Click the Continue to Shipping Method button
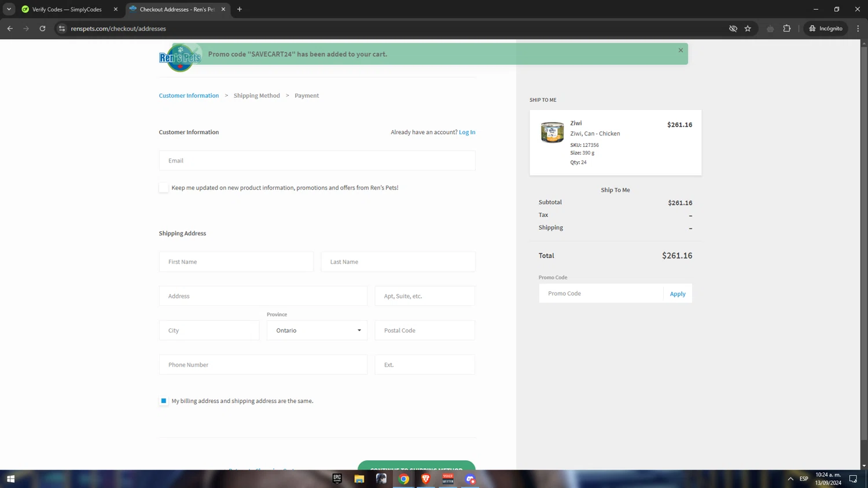Screen dimensions: 868x488 coord(417,466)
